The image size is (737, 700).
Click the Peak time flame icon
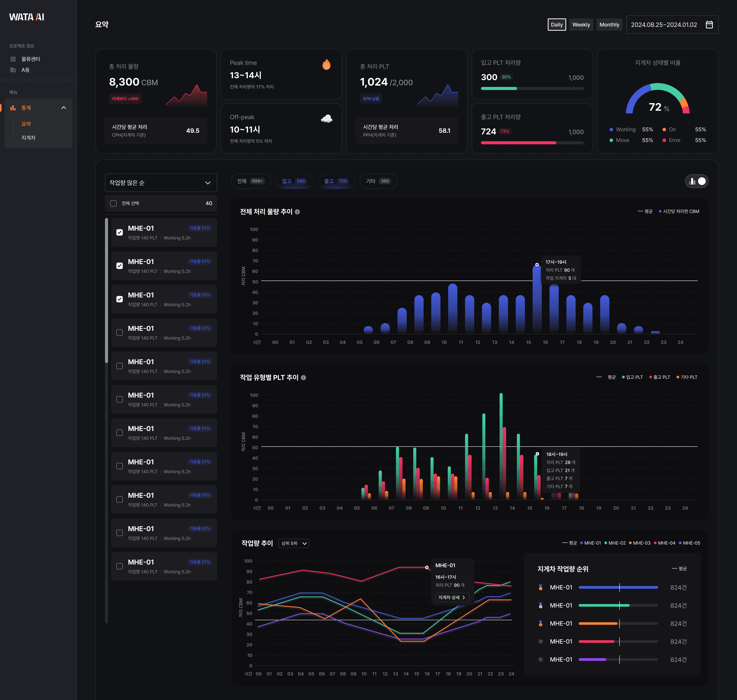click(x=326, y=64)
